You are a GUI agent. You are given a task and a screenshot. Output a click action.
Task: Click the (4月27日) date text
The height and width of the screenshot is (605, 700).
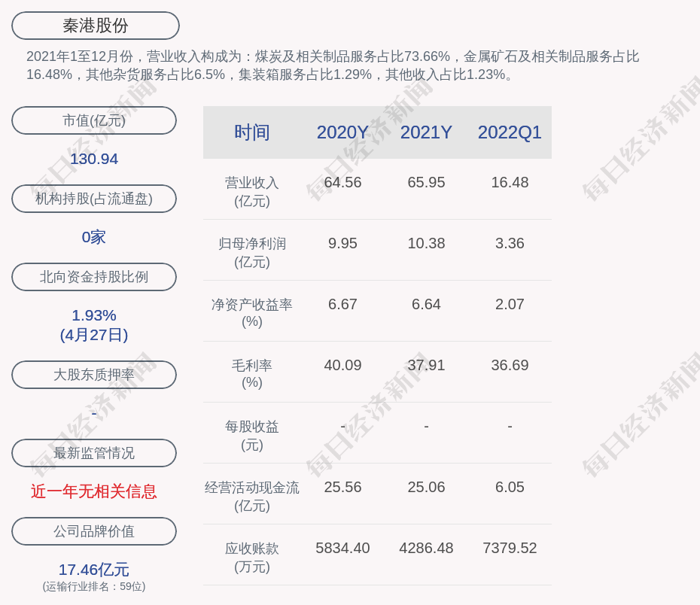(94, 335)
